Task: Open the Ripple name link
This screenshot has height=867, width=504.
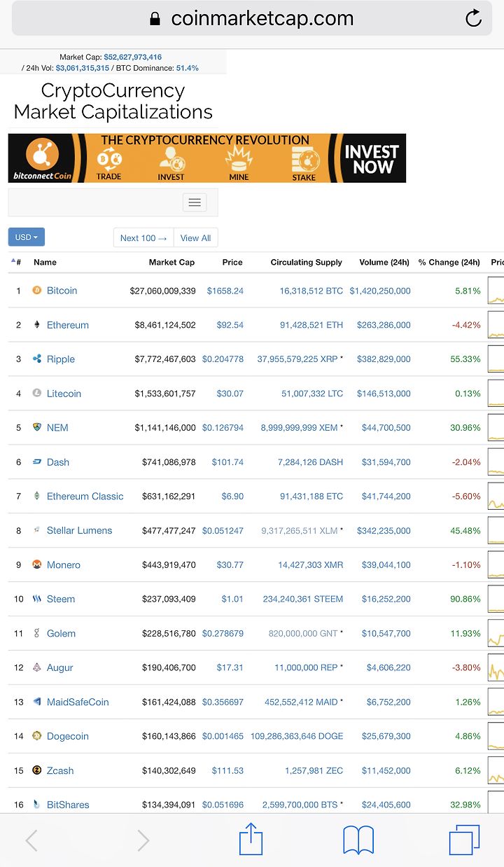Action: (61, 359)
